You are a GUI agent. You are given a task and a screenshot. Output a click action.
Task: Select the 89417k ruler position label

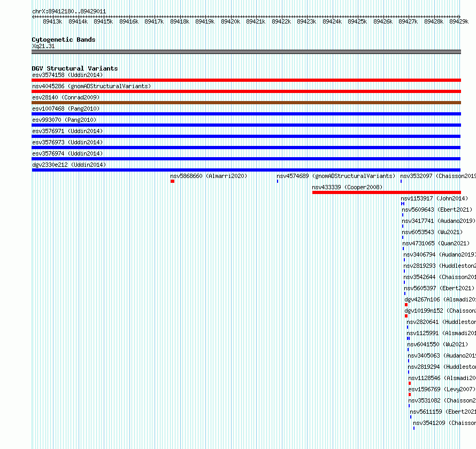click(x=154, y=21)
